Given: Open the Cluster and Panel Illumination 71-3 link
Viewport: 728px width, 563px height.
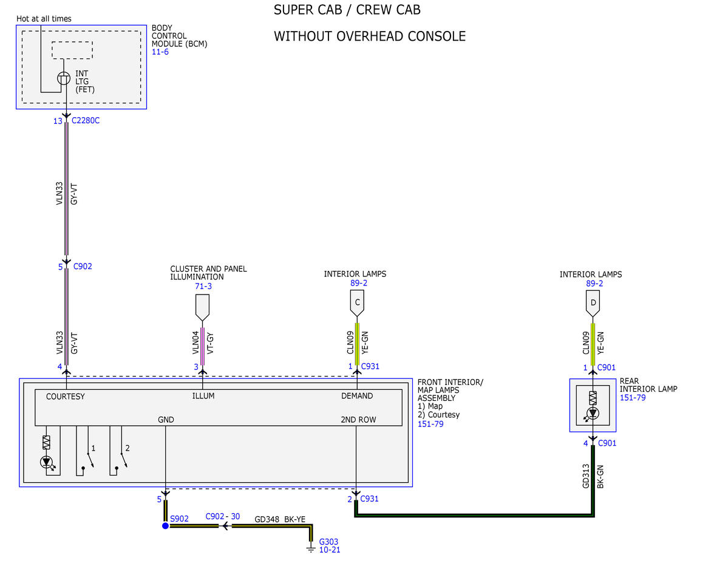Looking at the screenshot, I should coord(203,286).
